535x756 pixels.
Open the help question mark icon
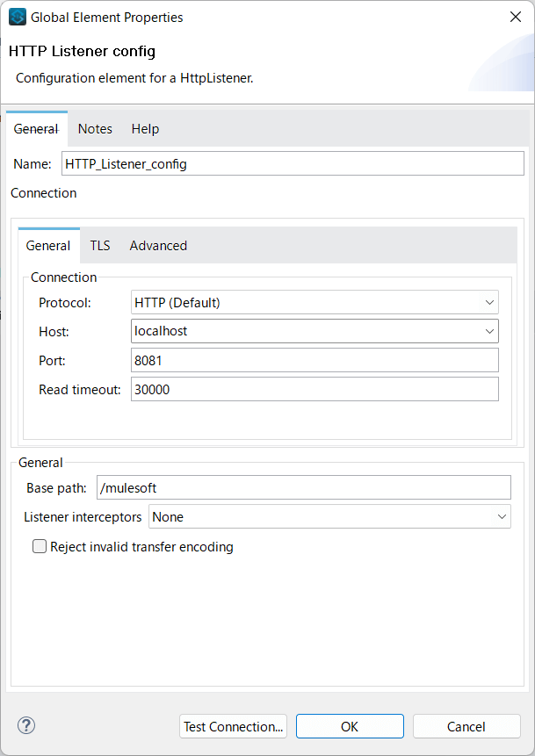point(26,725)
